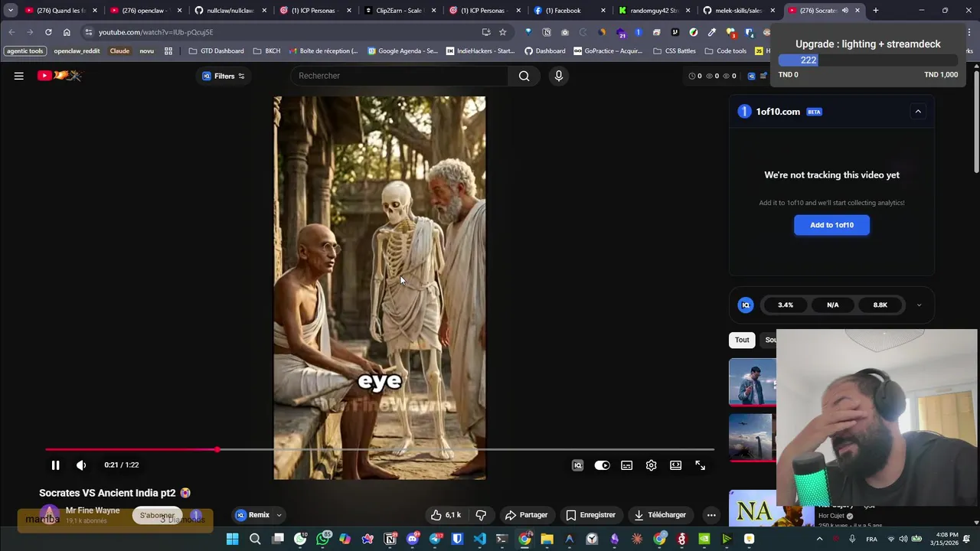Open the YouTube guide hamburger menu

coord(19,76)
